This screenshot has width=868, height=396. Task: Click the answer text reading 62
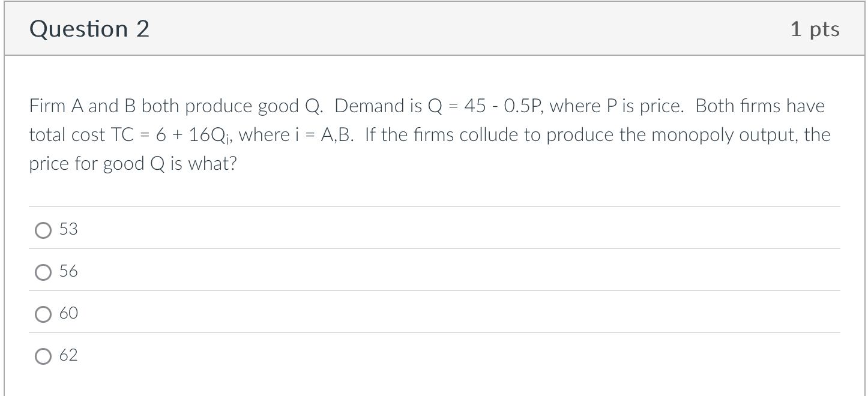click(x=68, y=356)
